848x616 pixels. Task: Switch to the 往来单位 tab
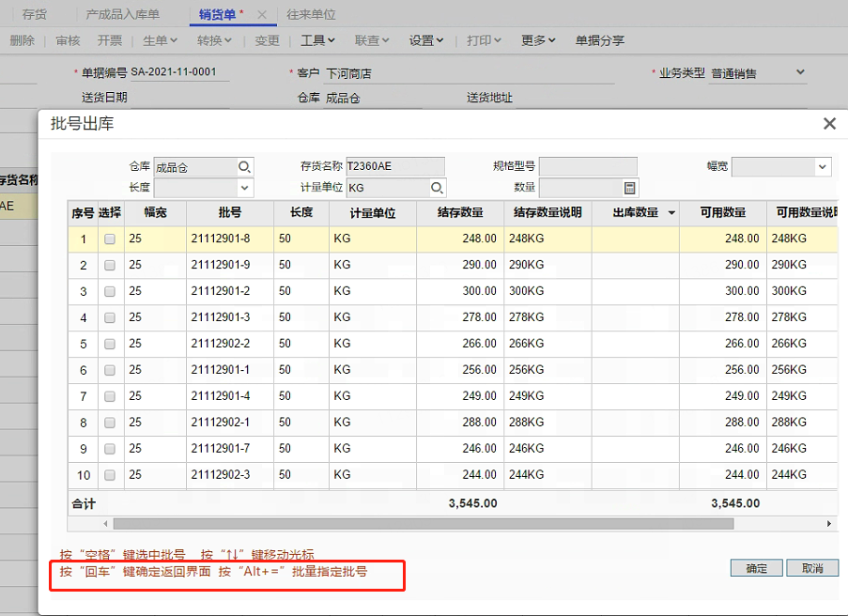tap(311, 15)
